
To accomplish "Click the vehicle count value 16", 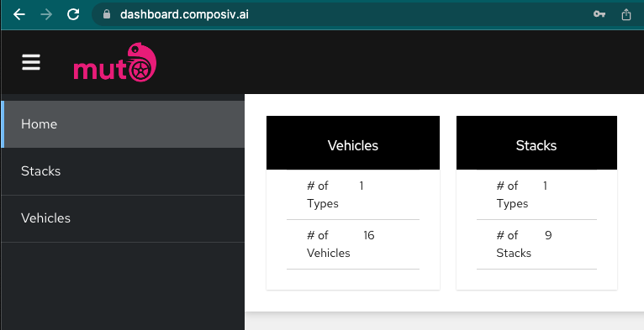I will (x=369, y=235).
